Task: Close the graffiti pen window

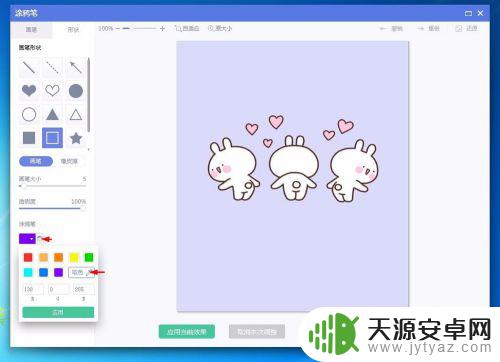Action: click(480, 13)
